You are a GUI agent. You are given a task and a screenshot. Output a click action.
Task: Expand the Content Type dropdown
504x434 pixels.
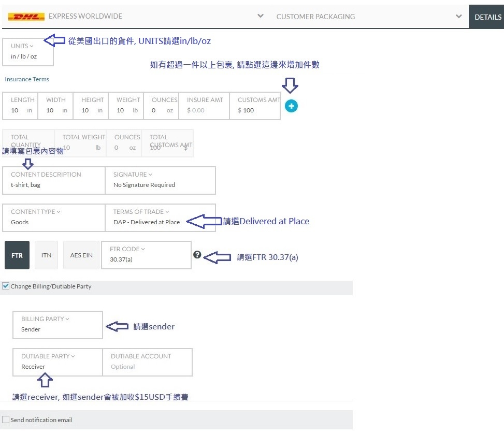click(x=54, y=218)
